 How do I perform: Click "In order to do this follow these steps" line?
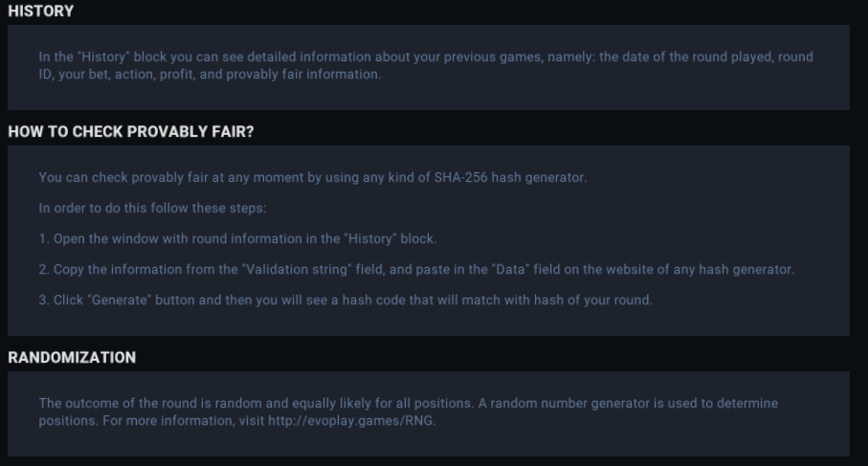159,208
